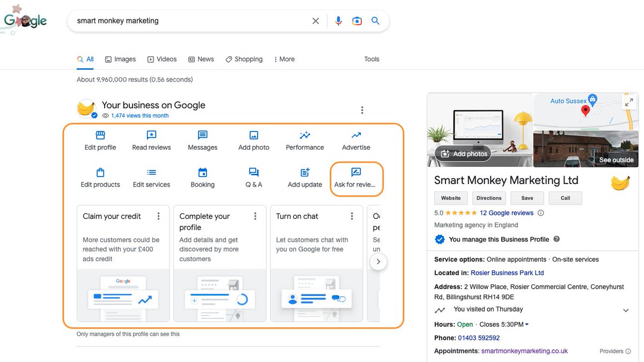This screenshot has height=362, width=644.
Task: Open the Performance shortcut
Action: pos(305,141)
